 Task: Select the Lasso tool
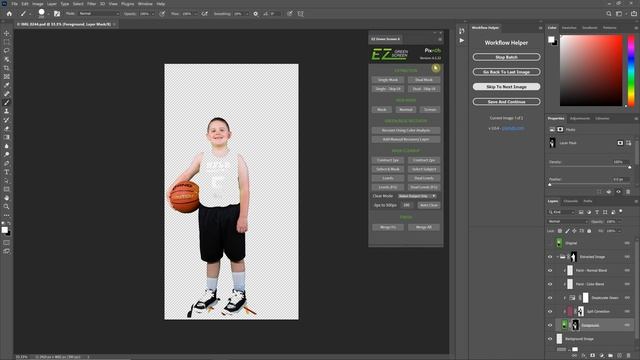tap(7, 51)
